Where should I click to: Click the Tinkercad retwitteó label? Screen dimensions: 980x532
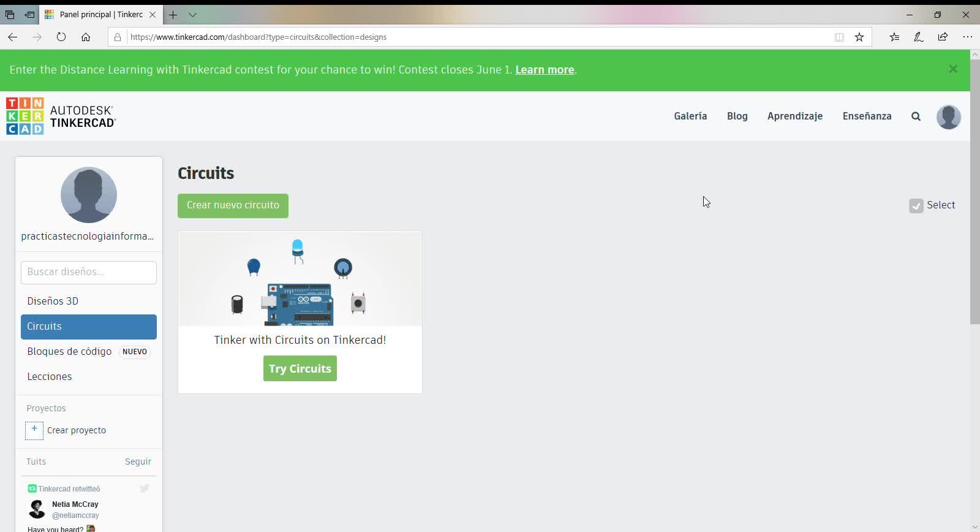click(69, 489)
